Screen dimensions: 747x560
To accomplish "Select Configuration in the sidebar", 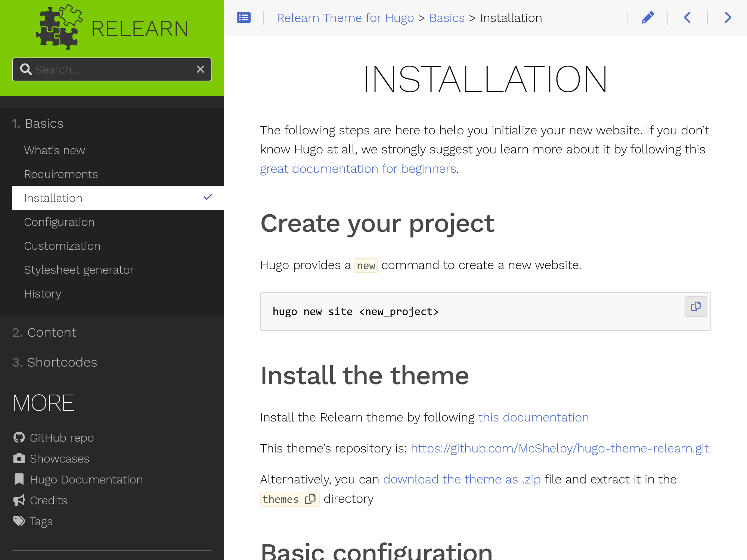I will [x=59, y=222].
